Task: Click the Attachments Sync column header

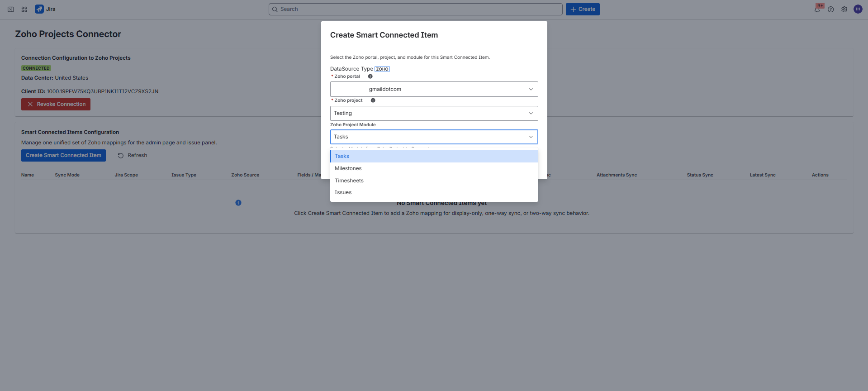Action: pyautogui.click(x=617, y=175)
